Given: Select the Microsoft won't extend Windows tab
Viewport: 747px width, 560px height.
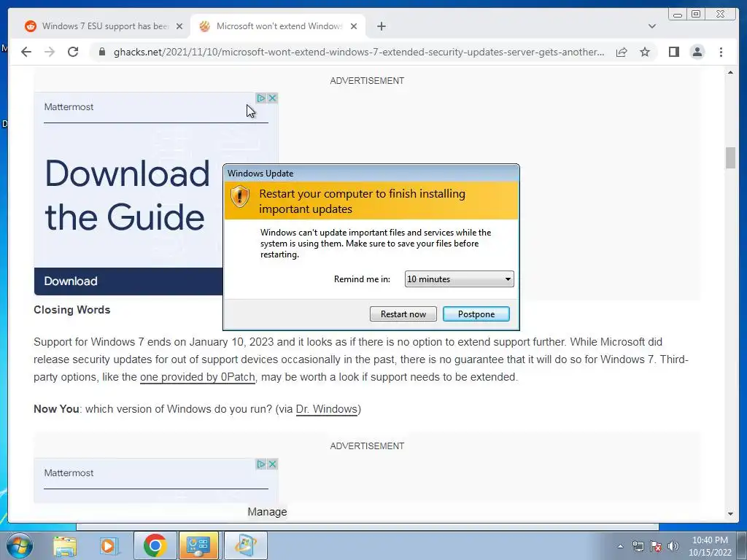Looking at the screenshot, I should click(x=278, y=26).
